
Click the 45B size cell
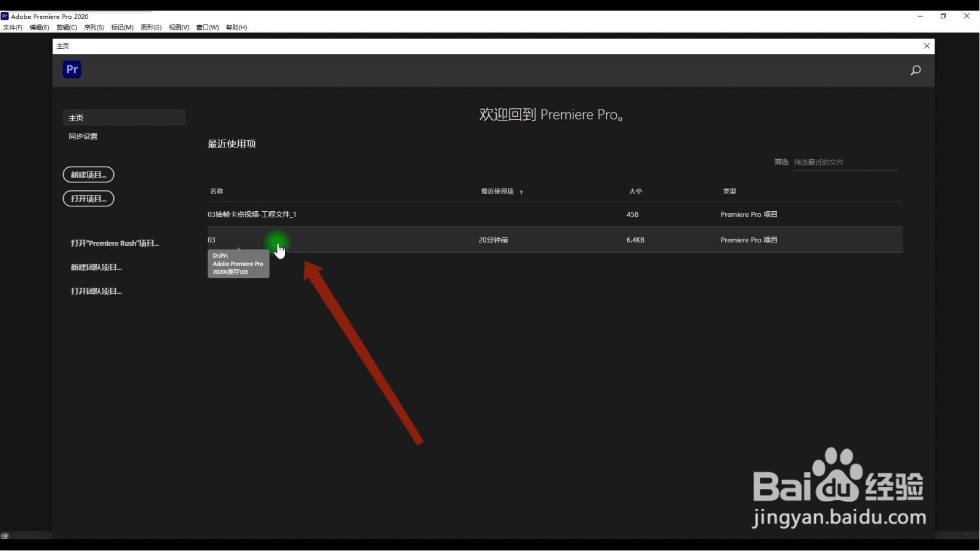click(632, 214)
